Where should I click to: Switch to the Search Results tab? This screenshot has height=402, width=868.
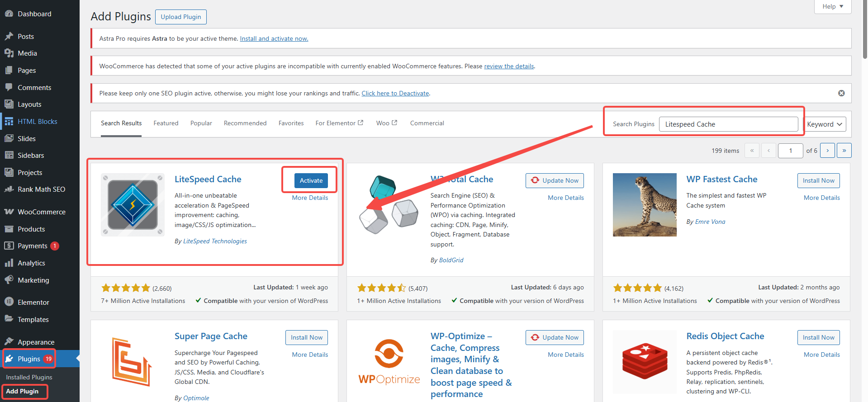(121, 123)
